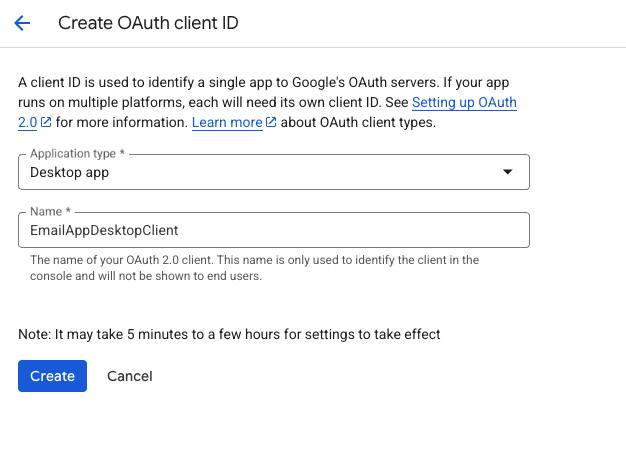Screen dimensions: 626x450
Task: Open the "Setting up OAuth" link
Action: [464, 103]
